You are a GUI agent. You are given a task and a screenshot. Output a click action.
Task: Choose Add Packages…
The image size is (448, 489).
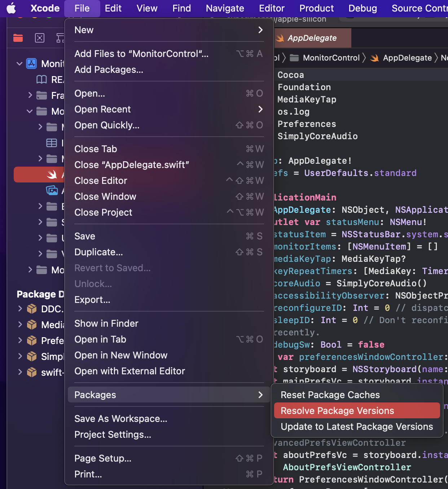tap(169, 70)
